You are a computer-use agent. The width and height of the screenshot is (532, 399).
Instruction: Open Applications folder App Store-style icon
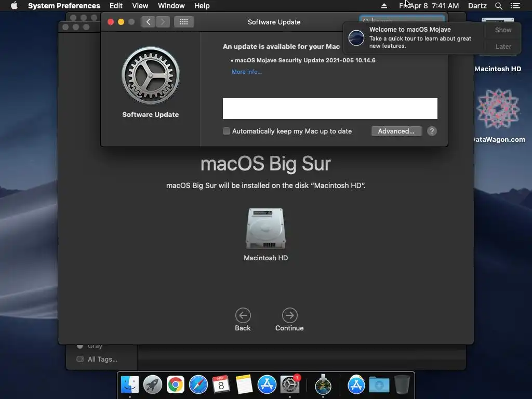[x=356, y=385]
